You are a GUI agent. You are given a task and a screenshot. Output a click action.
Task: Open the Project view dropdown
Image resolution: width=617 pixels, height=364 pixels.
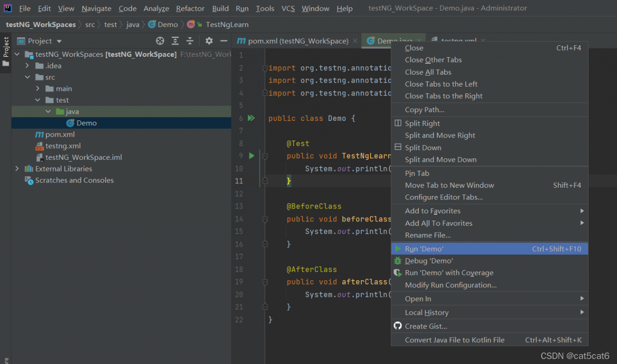click(x=59, y=41)
